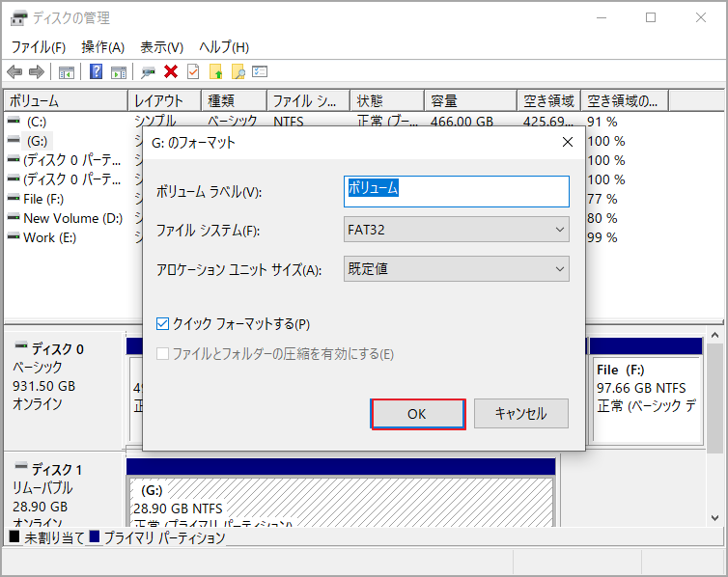Viewport: 728px width, 577px height.
Task: Click the checklist settings icon in toolbar
Action: 260,71
